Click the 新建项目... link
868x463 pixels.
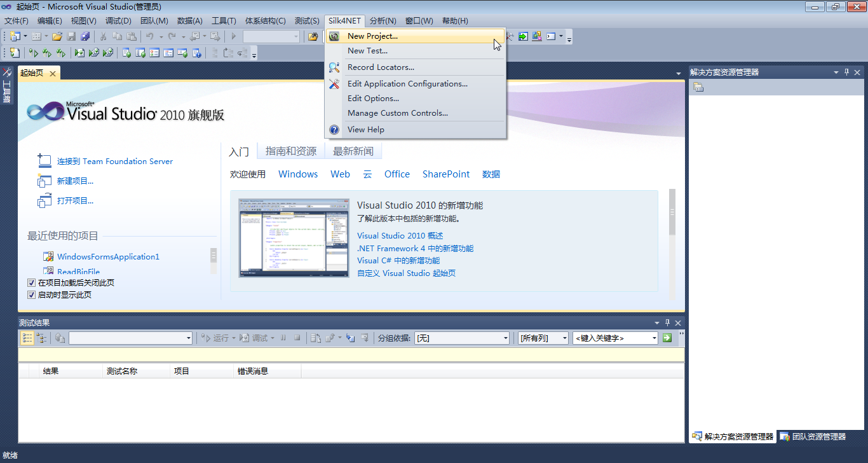pos(75,181)
